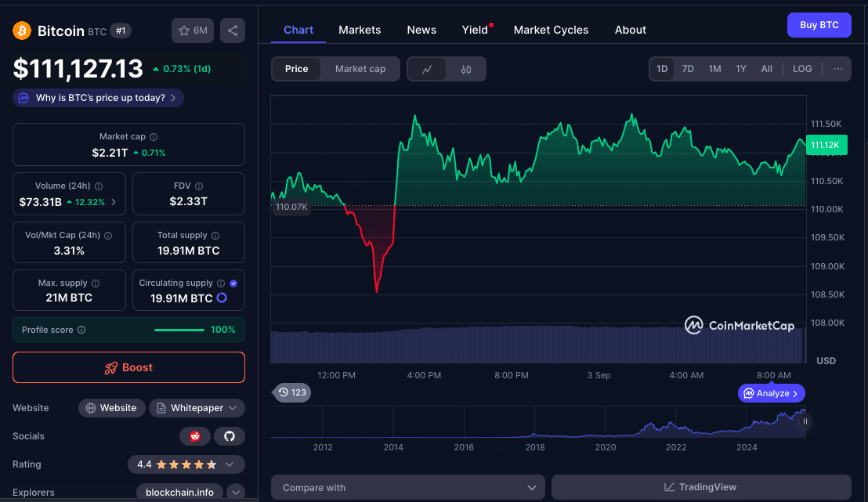This screenshot has height=502, width=868.
Task: Open the Yield tab
Action: [x=475, y=30]
